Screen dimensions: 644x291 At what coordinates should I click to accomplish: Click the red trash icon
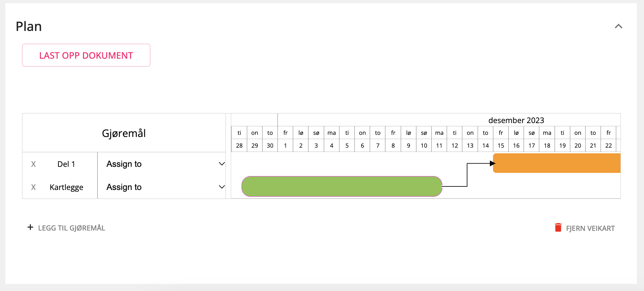[x=558, y=228]
